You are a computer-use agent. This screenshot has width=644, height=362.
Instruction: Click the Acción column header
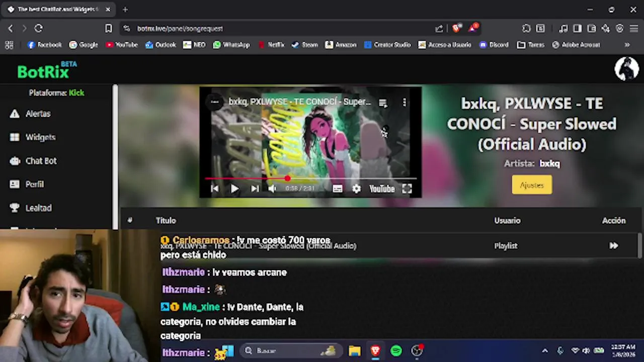tap(614, 221)
